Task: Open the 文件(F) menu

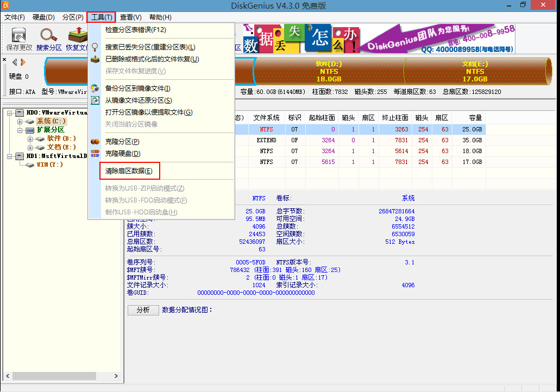Action: point(15,17)
